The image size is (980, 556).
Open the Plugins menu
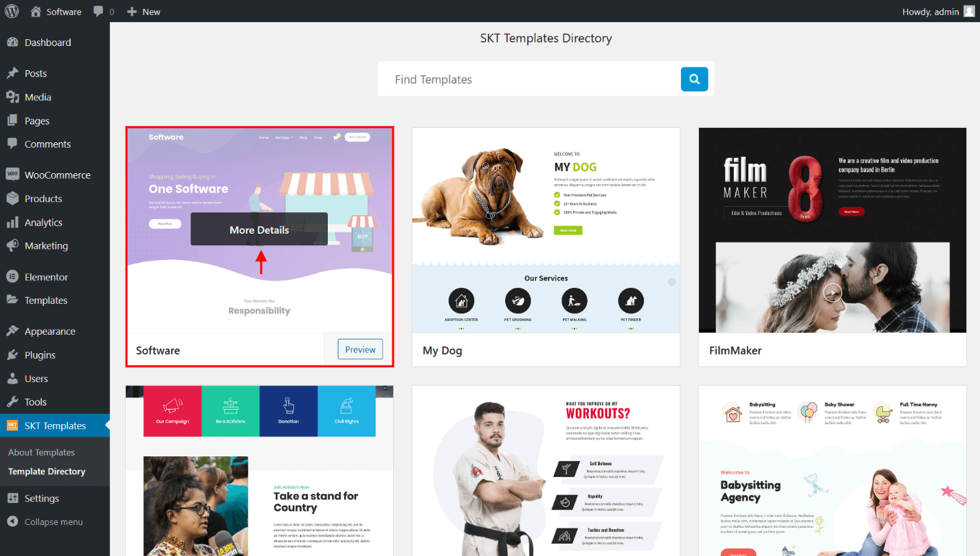click(x=55, y=355)
